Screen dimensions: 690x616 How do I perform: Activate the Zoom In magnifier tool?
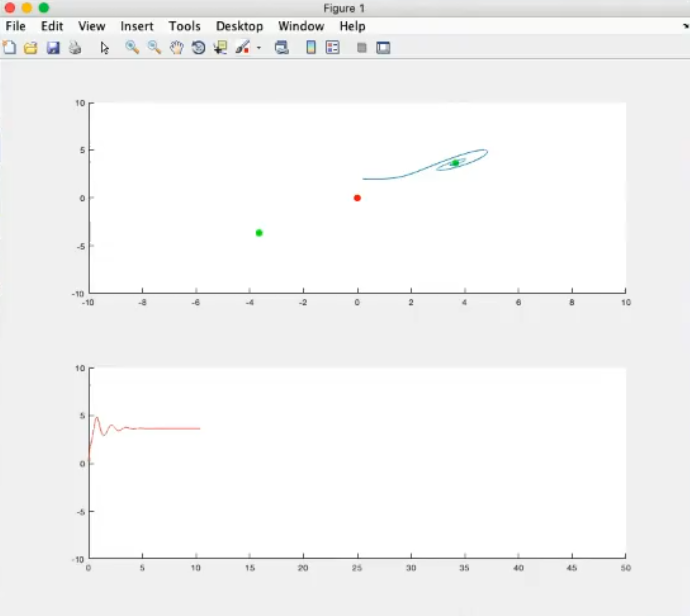(x=132, y=47)
